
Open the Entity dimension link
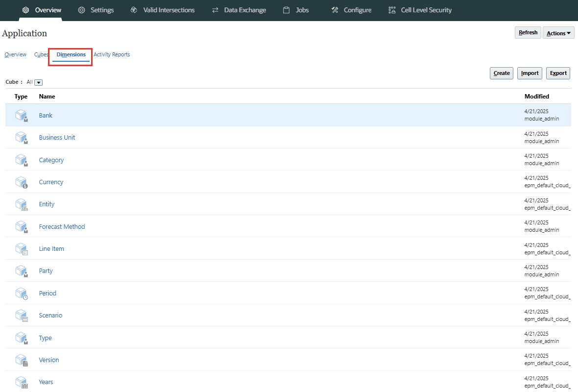47,204
